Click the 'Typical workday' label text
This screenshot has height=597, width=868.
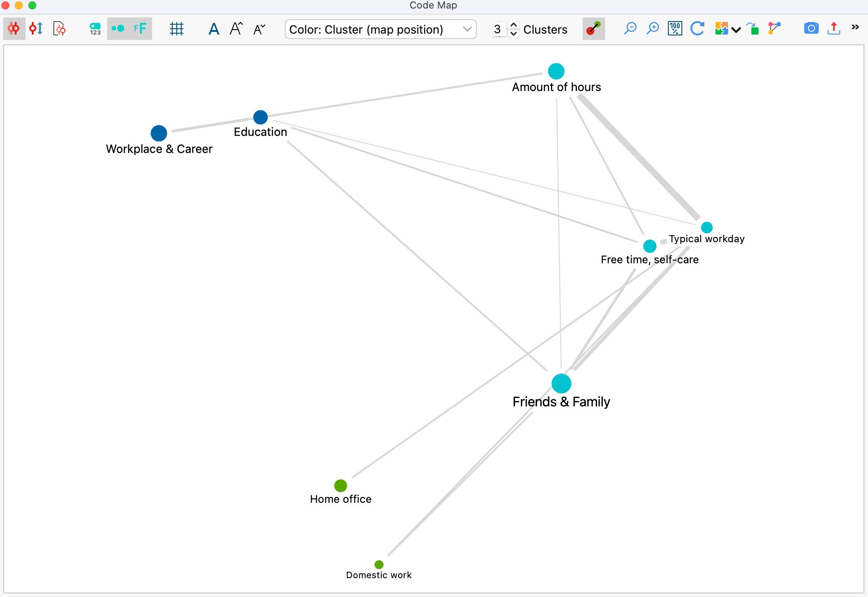click(x=707, y=239)
